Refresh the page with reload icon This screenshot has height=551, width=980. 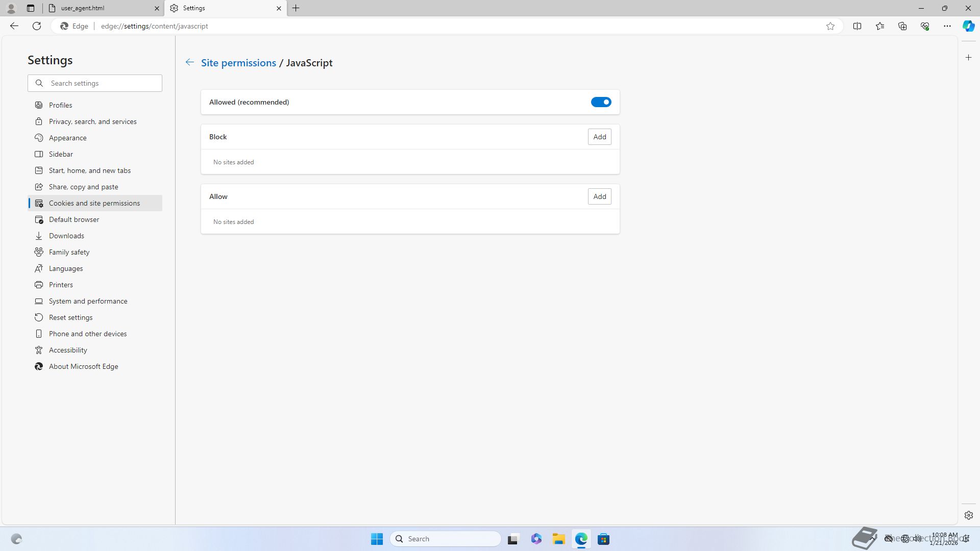click(x=37, y=26)
